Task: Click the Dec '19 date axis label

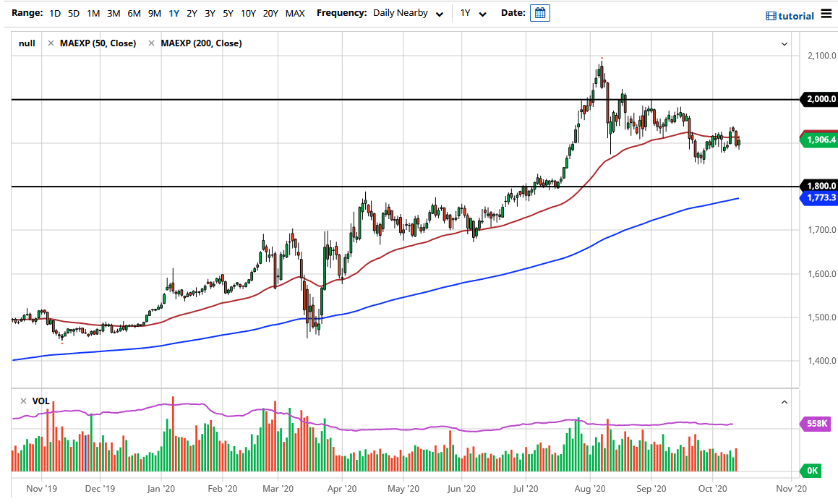Action: point(100,489)
